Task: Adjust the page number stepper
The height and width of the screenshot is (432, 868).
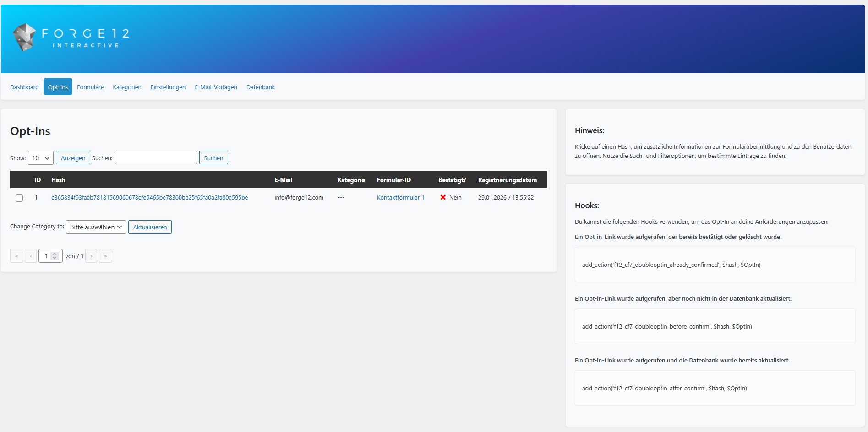Action: tap(55, 256)
